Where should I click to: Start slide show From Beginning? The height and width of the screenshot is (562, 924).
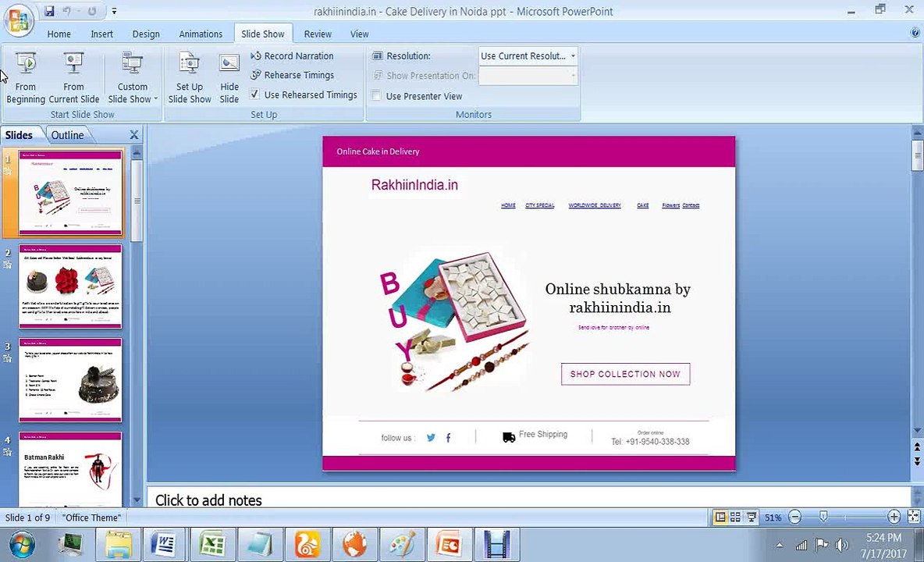pyautogui.click(x=25, y=78)
